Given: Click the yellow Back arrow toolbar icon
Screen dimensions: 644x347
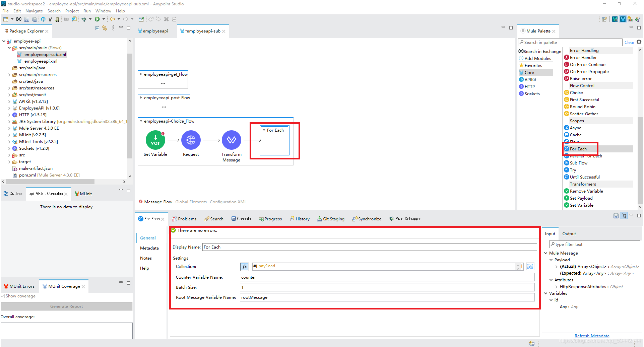Looking at the screenshot, I should point(112,19).
